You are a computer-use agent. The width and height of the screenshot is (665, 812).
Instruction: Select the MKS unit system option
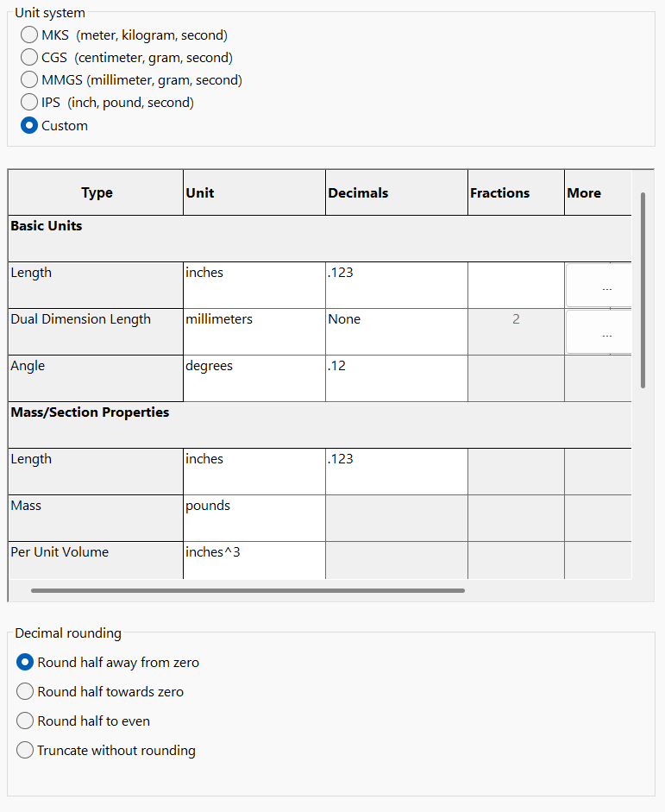[x=28, y=35]
